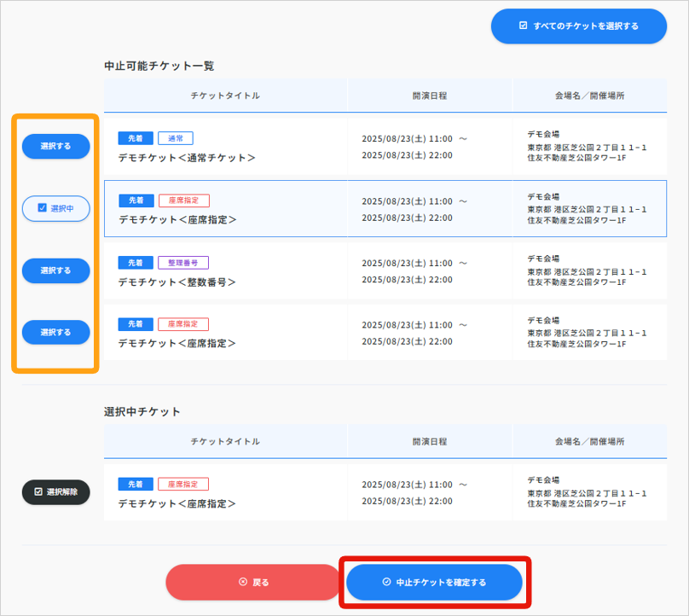Click the checkbox icon on すべてのチケットを選択する
The width and height of the screenshot is (689, 616).
524,26
